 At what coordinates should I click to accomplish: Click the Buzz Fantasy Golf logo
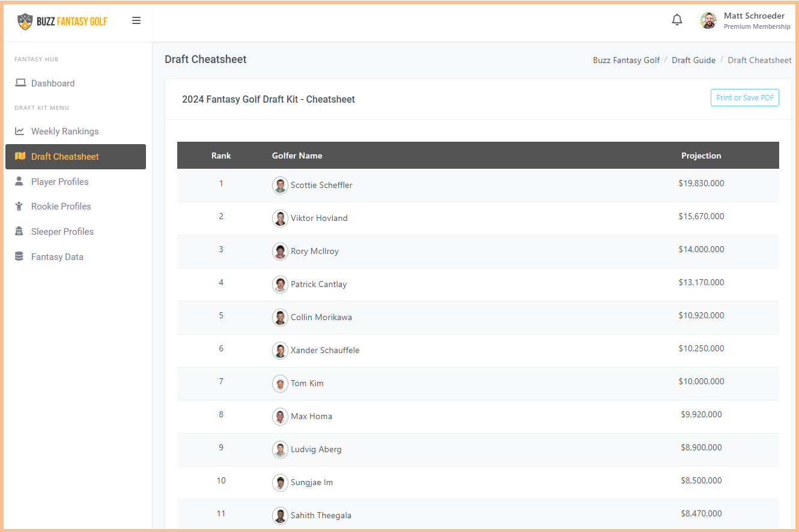pyautogui.click(x=62, y=21)
